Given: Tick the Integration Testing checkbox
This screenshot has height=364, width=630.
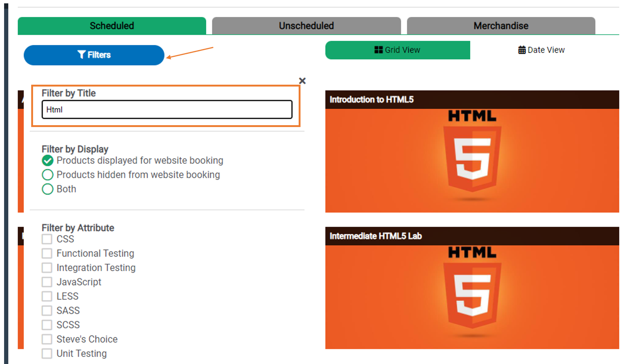Looking at the screenshot, I should pos(47,268).
